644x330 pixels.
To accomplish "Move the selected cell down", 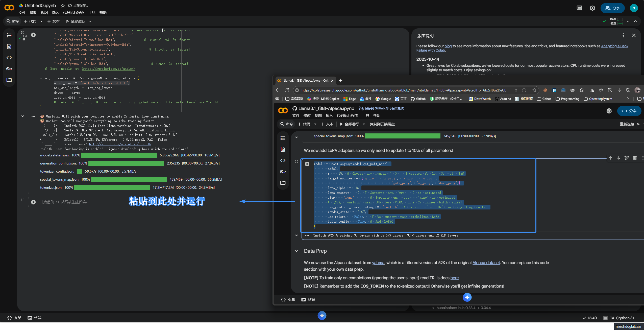I will (618, 158).
